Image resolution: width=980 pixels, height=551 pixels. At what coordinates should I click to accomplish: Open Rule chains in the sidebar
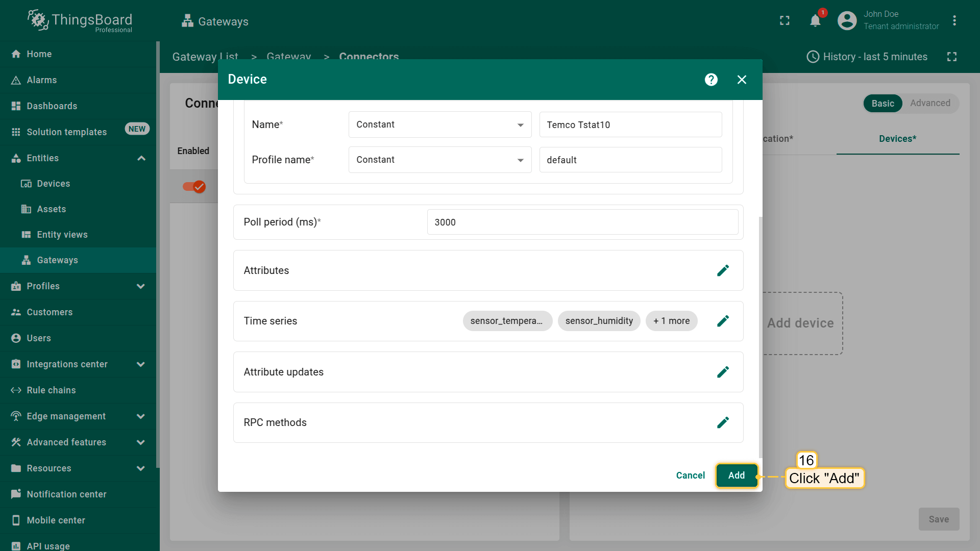click(x=51, y=390)
